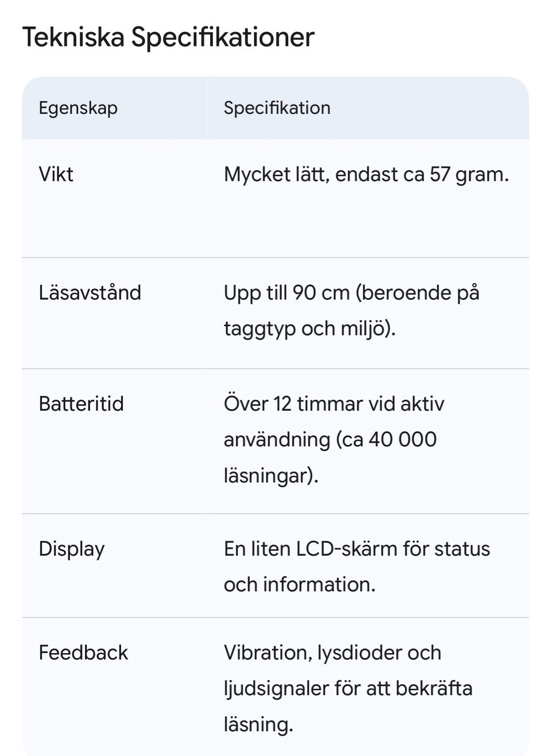Click the '40 000' number
The width and height of the screenshot is (551, 756).
coord(402,439)
